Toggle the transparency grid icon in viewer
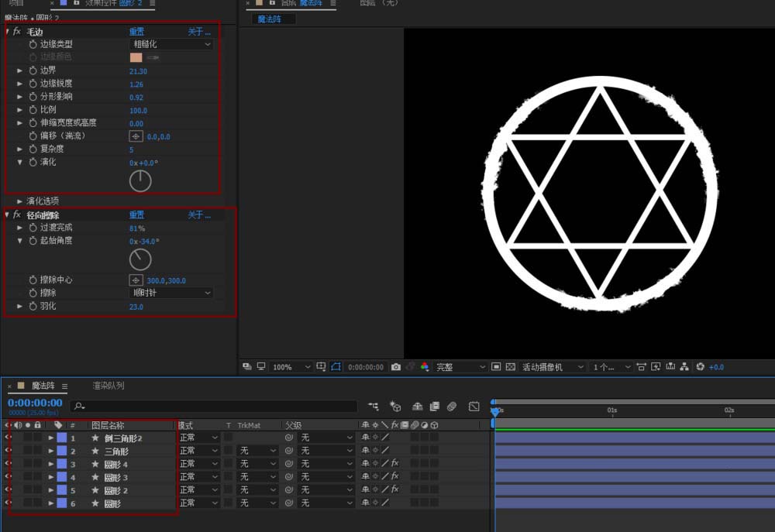The height and width of the screenshot is (532, 775). [x=511, y=367]
